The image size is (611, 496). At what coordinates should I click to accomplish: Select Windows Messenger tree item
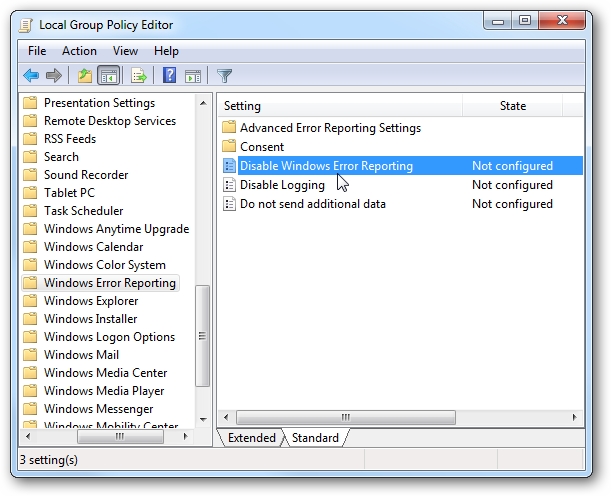[99, 409]
